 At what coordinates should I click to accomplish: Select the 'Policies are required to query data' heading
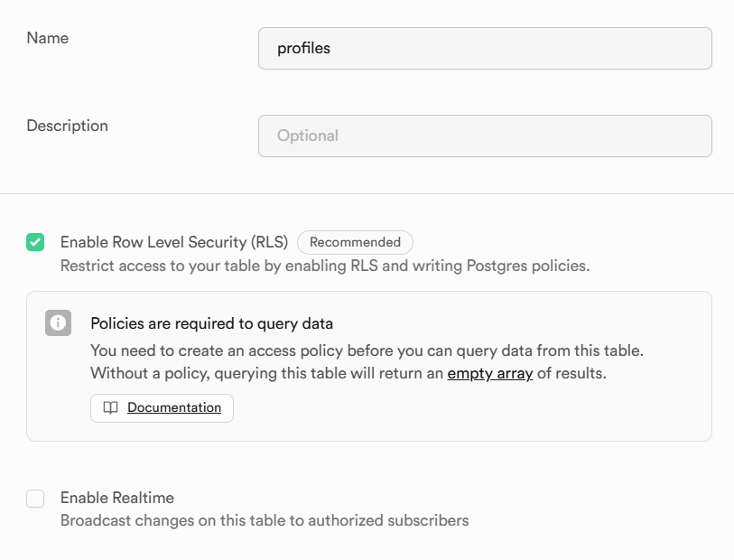211,323
